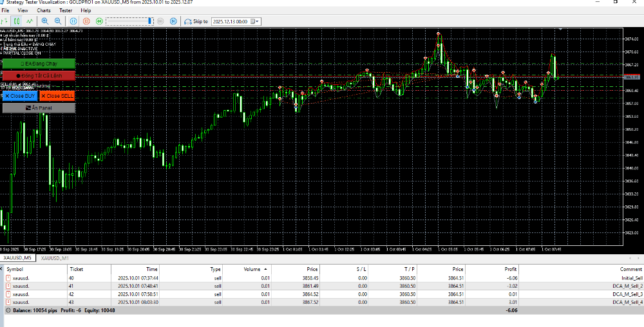Click the Skip to headphone icon

click(187, 21)
